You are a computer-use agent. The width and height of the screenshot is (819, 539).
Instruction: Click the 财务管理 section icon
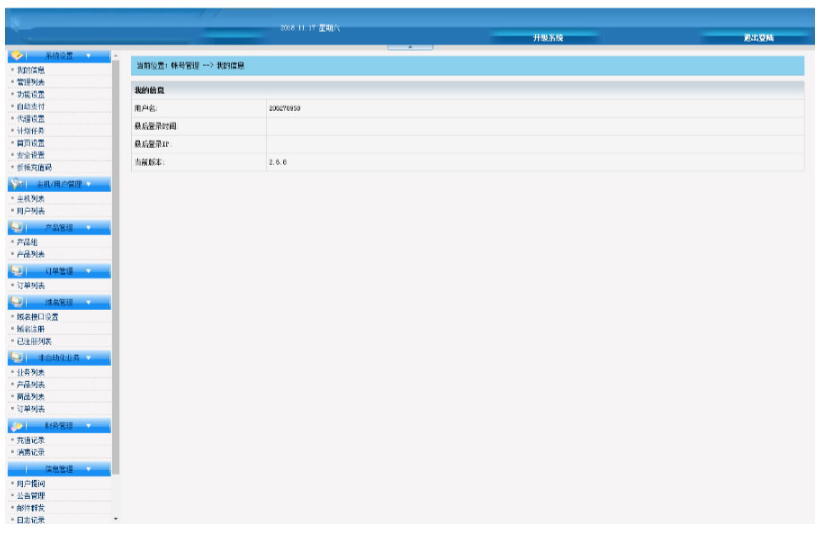coord(18,426)
